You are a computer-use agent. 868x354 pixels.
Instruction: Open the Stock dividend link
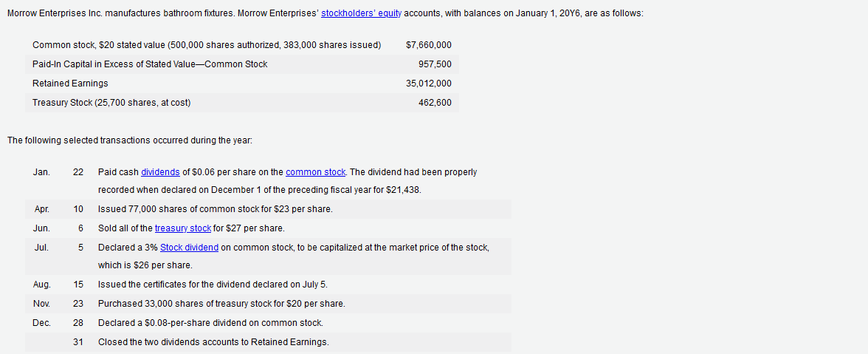click(x=189, y=248)
